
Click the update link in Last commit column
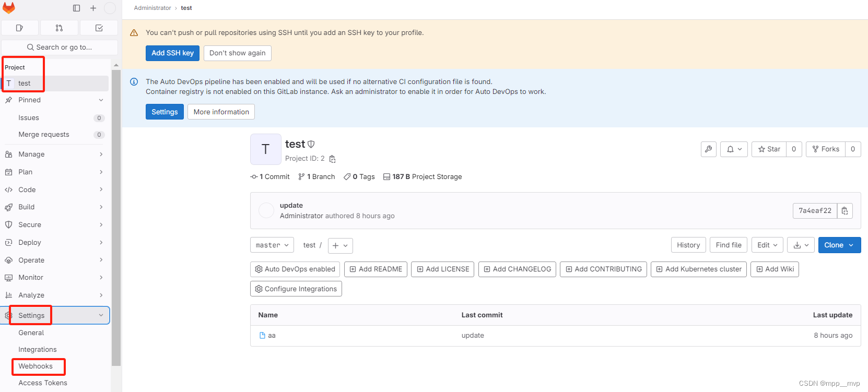[473, 336]
